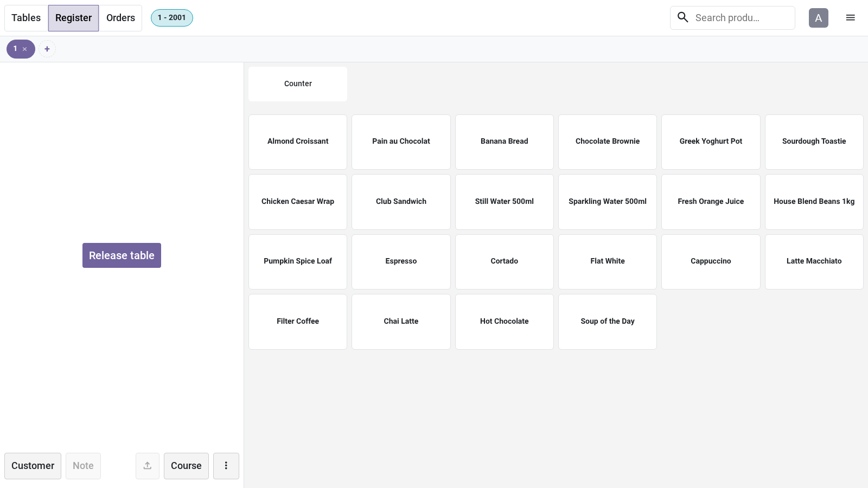Focus the Search products field
The width and height of the screenshot is (868, 488).
point(732,18)
